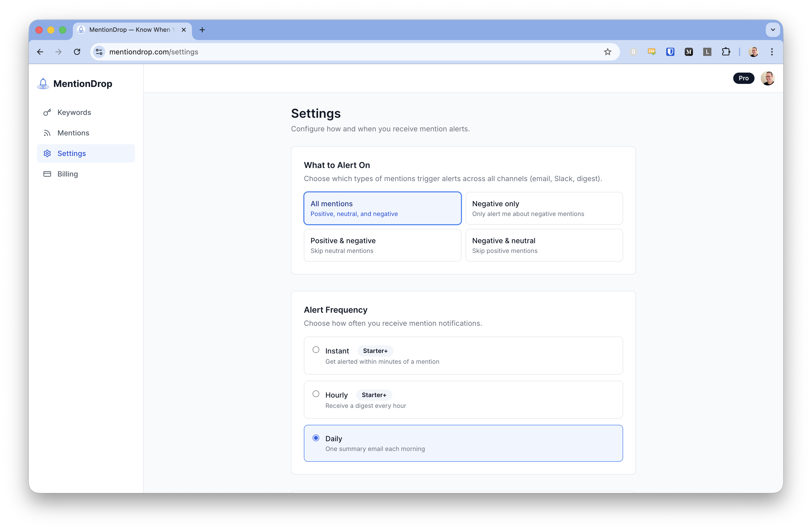The image size is (812, 531).
Task: Open Settings via the gear icon
Action: (x=47, y=153)
